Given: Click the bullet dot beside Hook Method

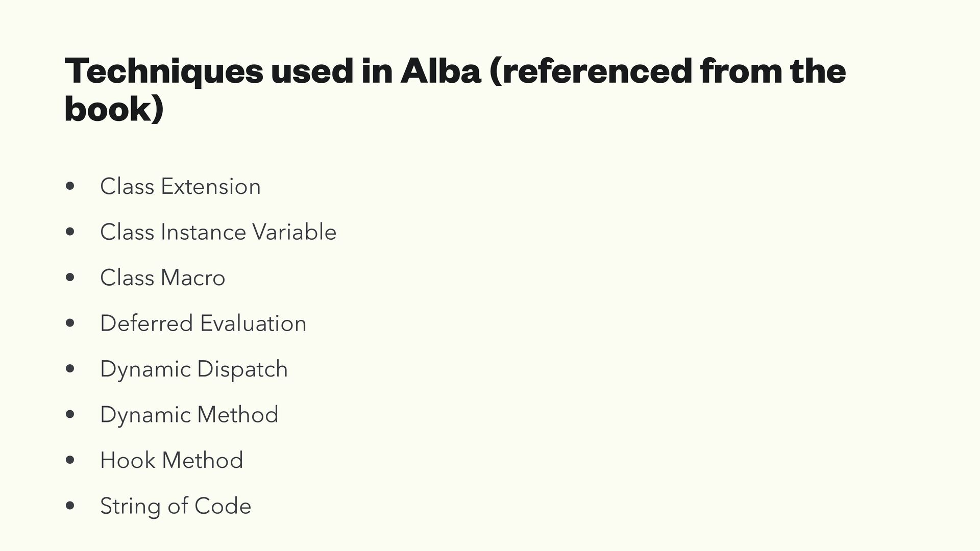Looking at the screenshot, I should 70,461.
